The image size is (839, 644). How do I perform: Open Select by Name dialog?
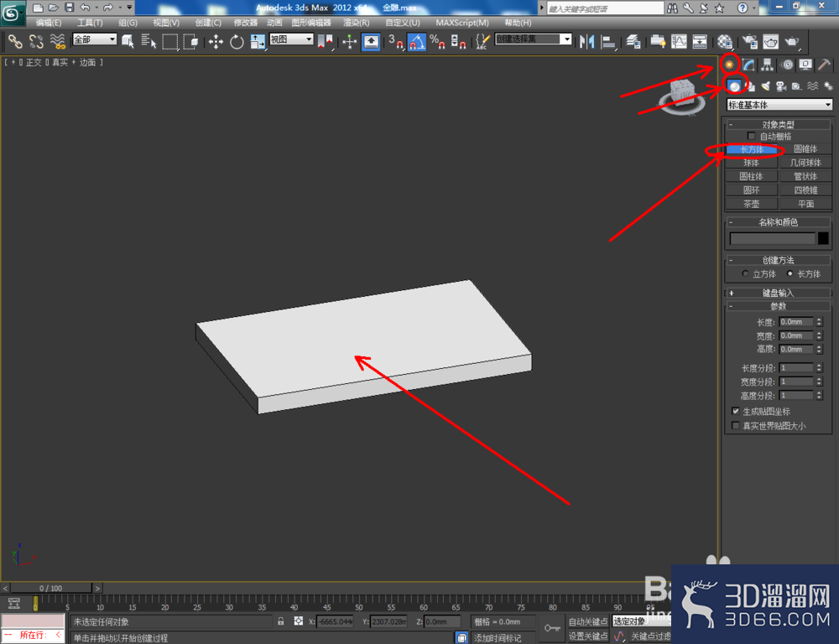[149, 41]
